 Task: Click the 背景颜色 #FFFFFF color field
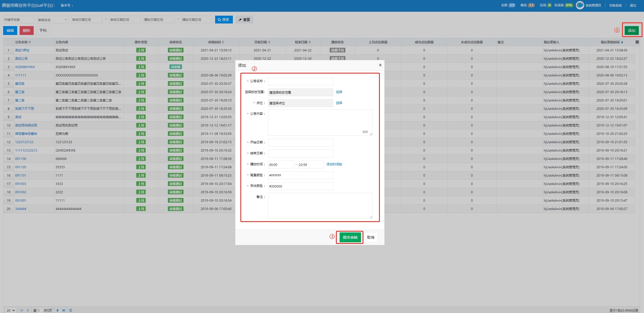[x=300, y=175]
